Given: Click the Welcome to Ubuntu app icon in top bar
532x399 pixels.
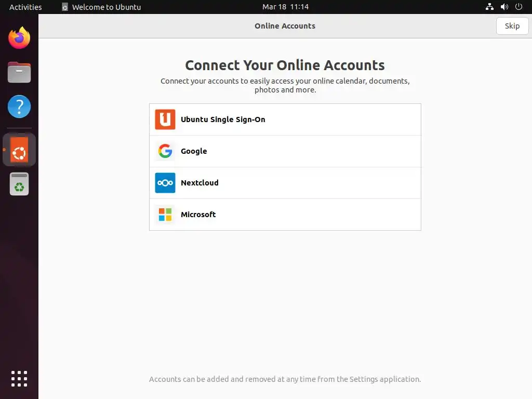Looking at the screenshot, I should (x=65, y=7).
